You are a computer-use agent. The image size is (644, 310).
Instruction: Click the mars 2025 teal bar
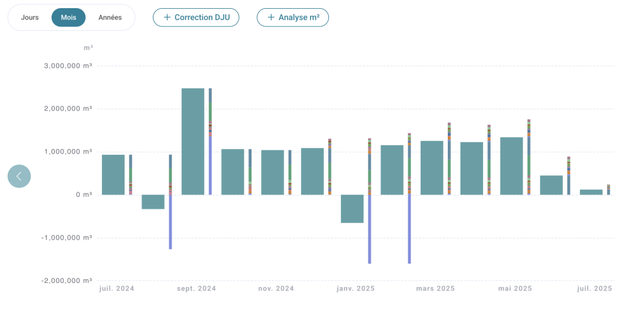432,167
